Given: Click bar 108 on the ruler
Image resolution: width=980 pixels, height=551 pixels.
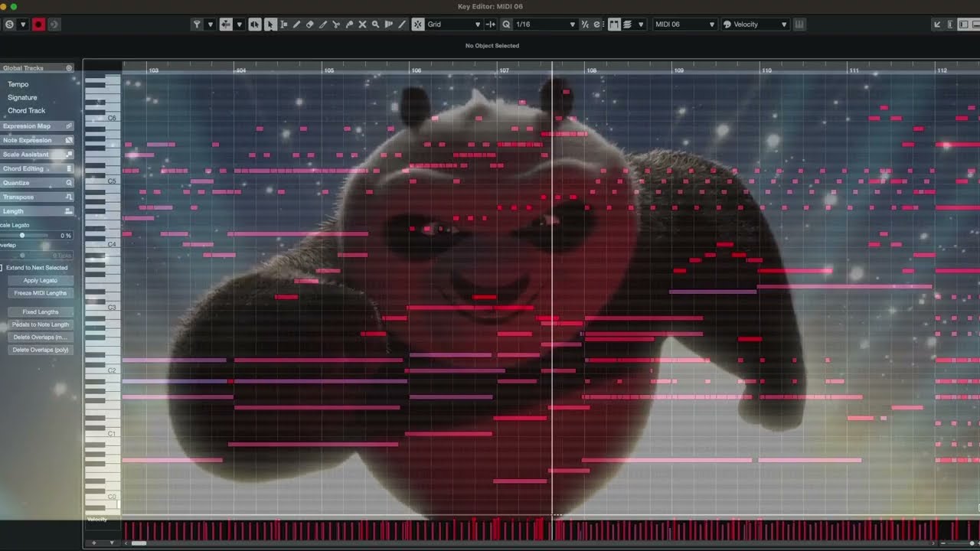Looking at the screenshot, I should (x=591, y=70).
